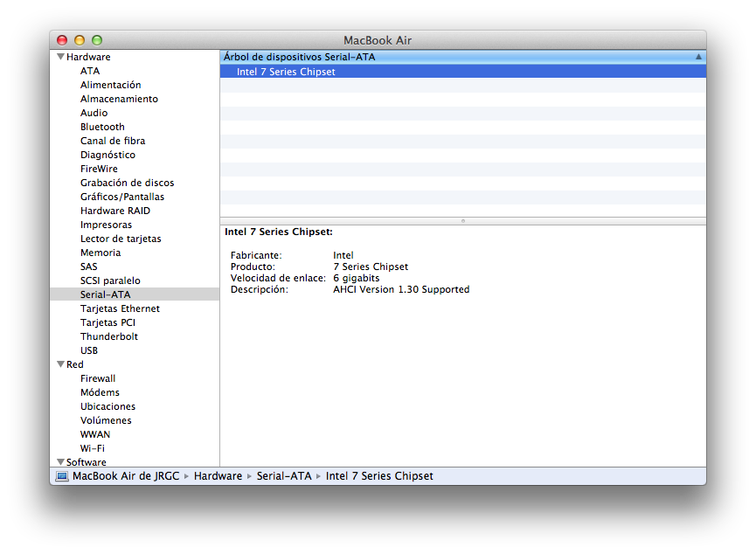Select Canal de fibra in the sidebar
The width and height of the screenshot is (756, 554).
pos(113,141)
